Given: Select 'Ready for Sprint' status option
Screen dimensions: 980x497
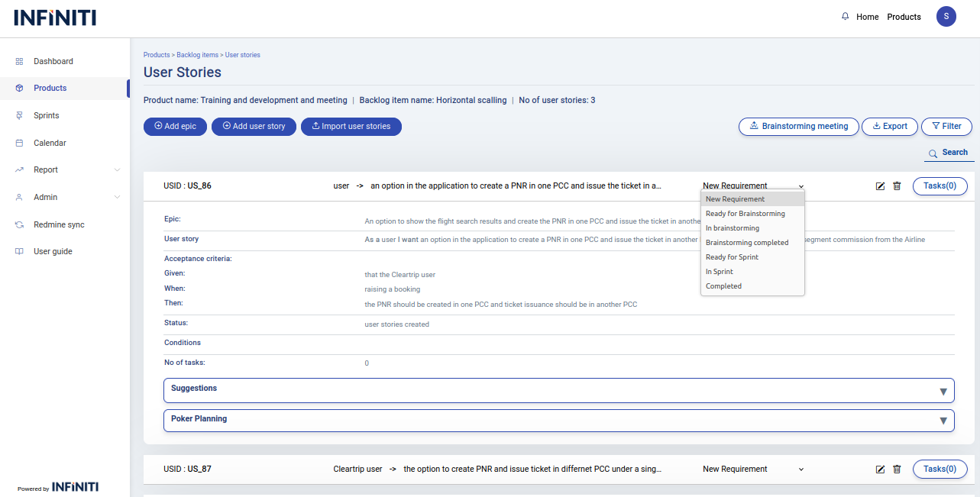Looking at the screenshot, I should pos(732,257).
